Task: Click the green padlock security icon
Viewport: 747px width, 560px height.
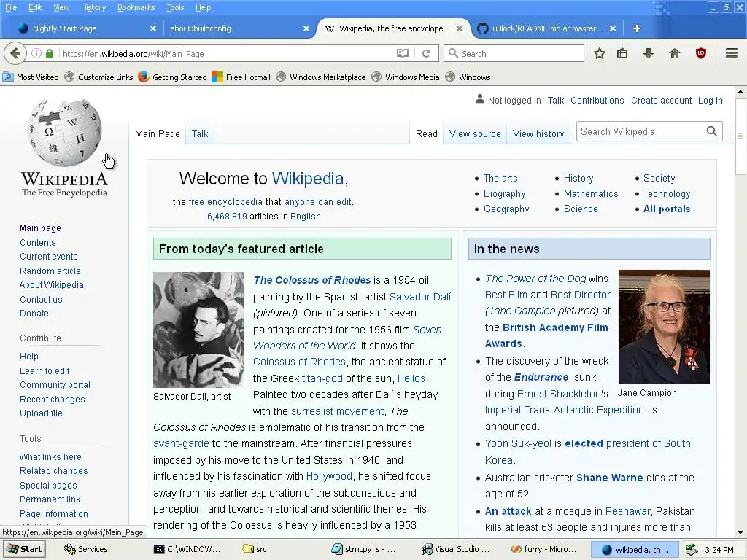Action: pyautogui.click(x=50, y=53)
